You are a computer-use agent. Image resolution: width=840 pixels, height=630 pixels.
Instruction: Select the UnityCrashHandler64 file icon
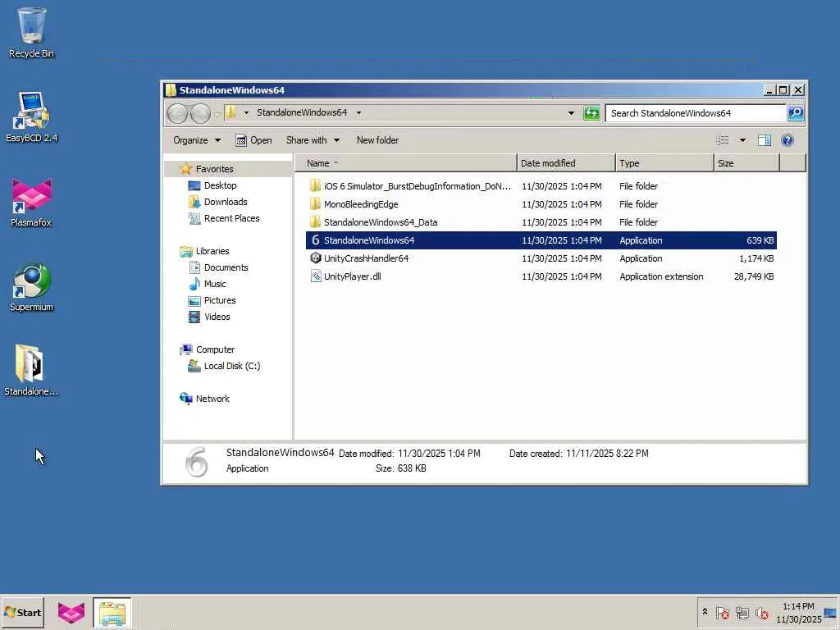(x=316, y=258)
